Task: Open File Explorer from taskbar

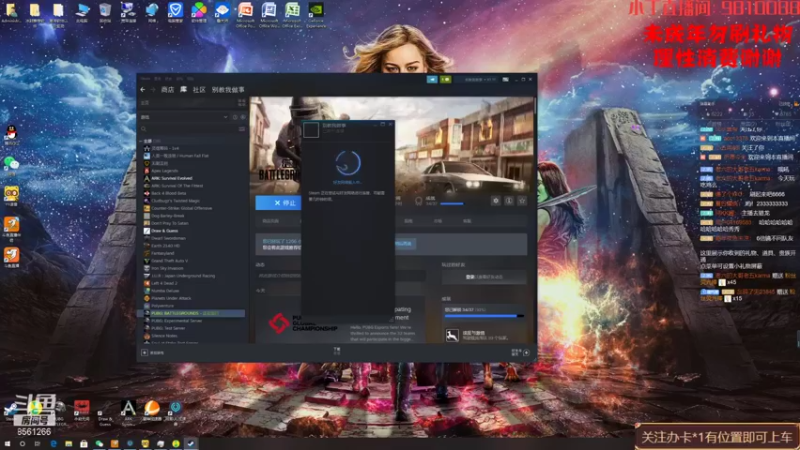Action: (68, 444)
